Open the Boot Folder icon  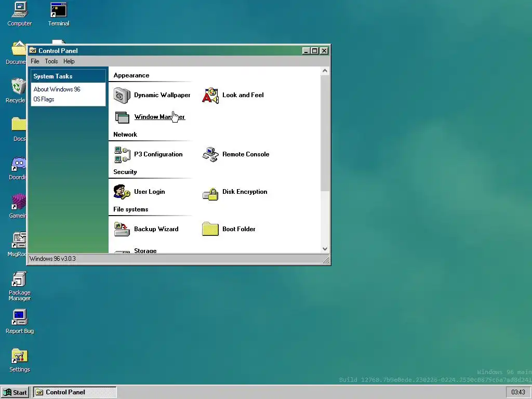point(210,229)
